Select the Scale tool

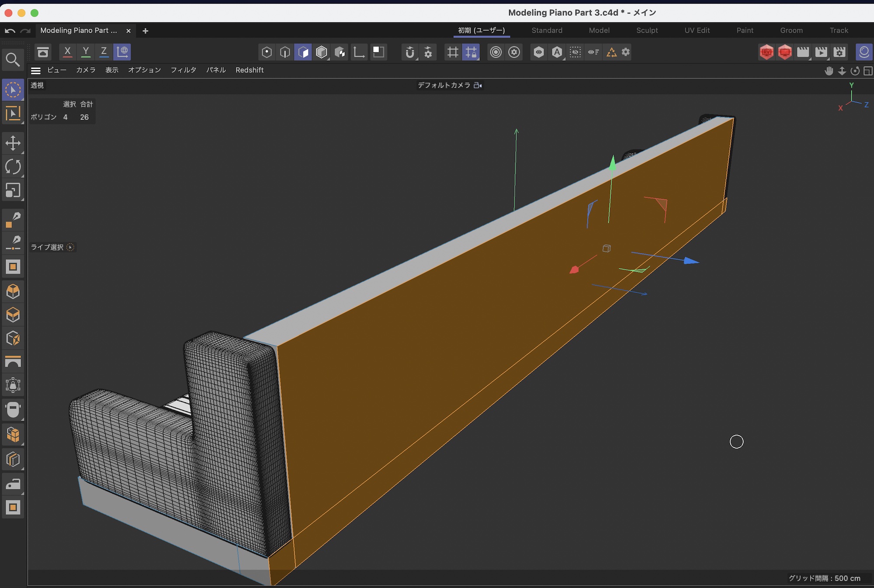13,190
